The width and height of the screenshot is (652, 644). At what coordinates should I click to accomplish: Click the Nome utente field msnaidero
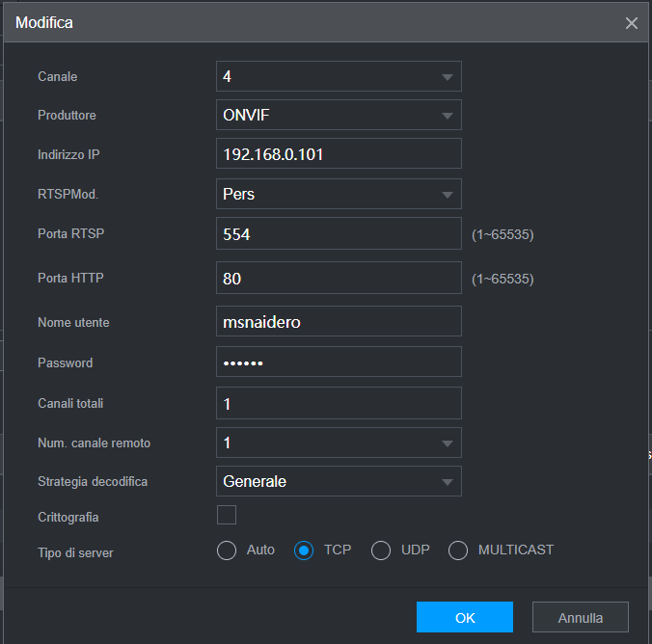point(339,321)
